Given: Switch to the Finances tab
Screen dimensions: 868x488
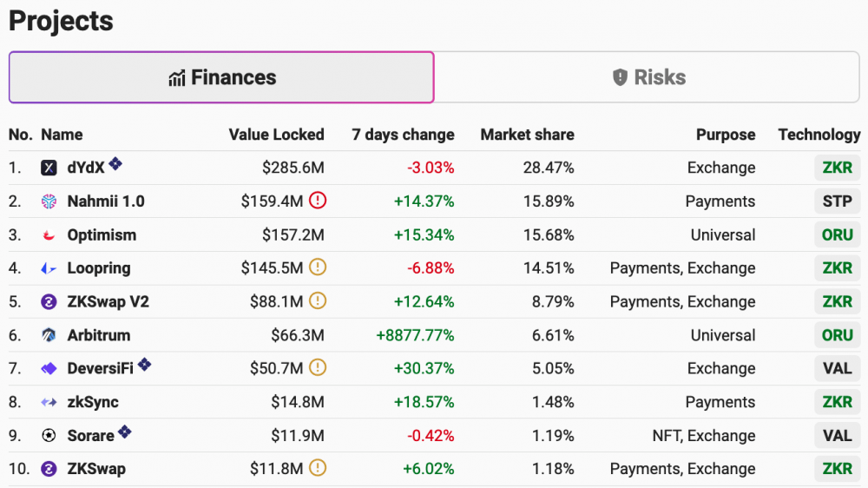Looking at the screenshot, I should pyautogui.click(x=221, y=77).
